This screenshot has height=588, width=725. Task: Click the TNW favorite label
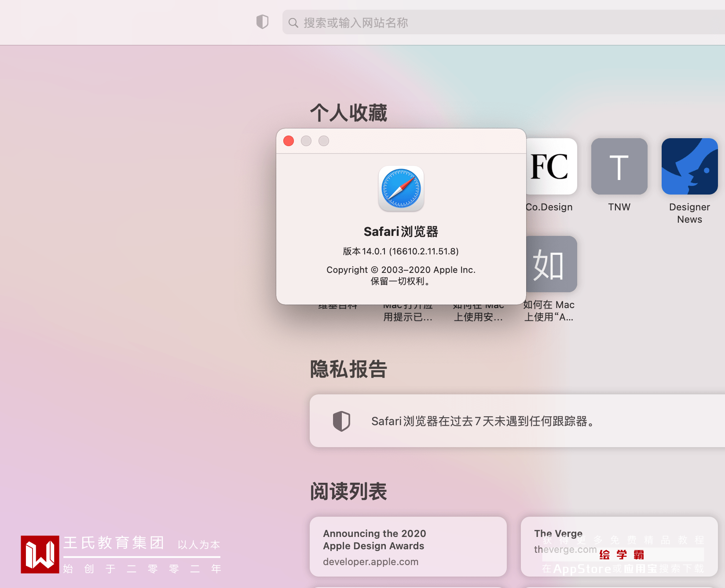[x=619, y=207]
